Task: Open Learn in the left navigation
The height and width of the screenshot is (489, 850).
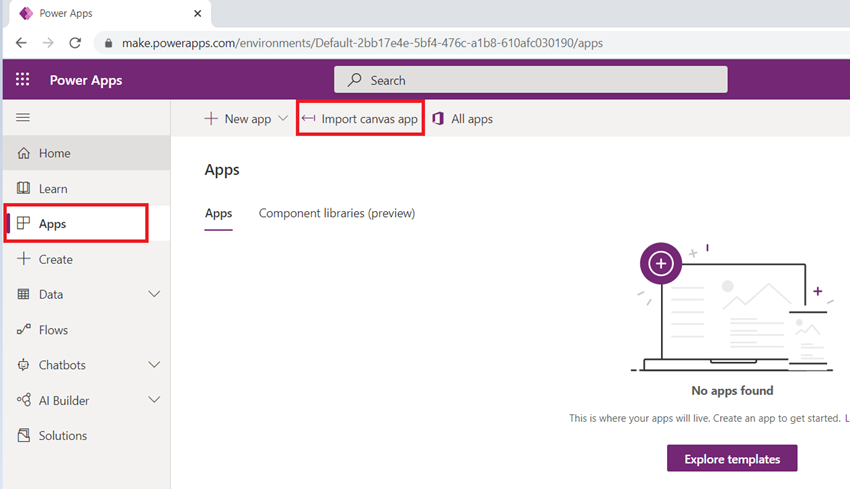Action: (x=87, y=188)
